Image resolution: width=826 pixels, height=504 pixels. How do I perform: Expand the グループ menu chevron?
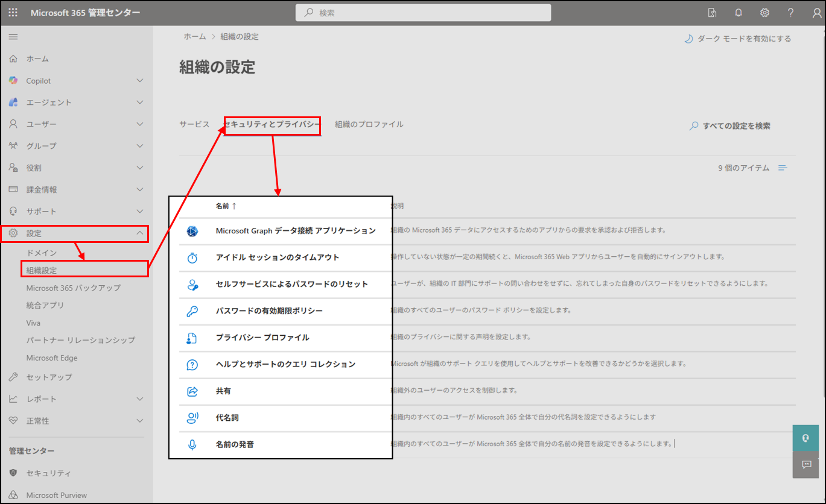140,146
